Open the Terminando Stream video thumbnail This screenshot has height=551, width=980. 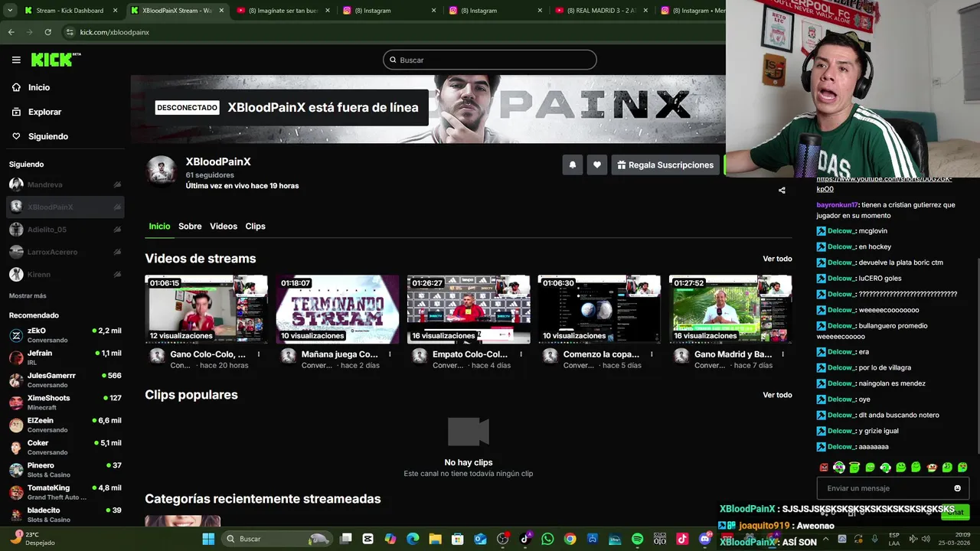(x=338, y=309)
